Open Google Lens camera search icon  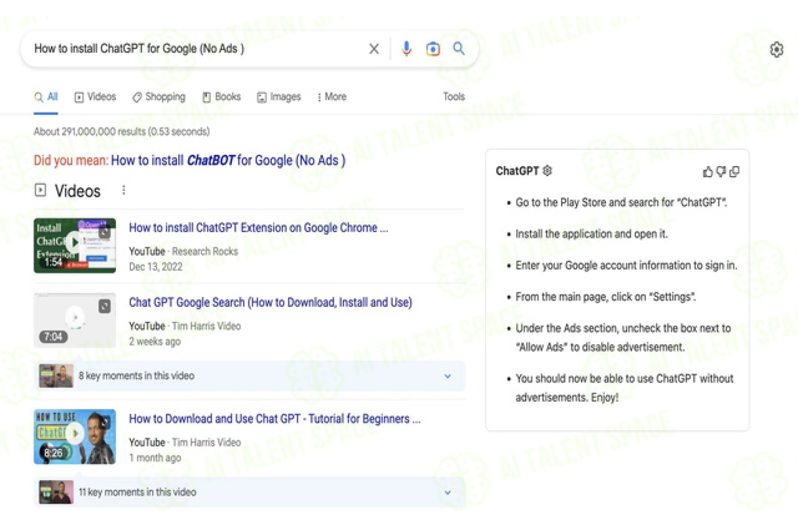(x=433, y=49)
